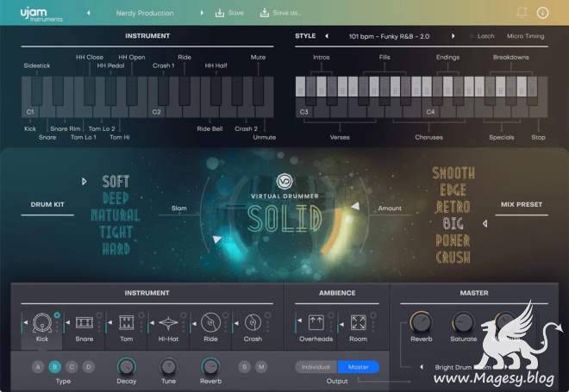Screen dimensions: 569x392
Task: Mute the instrument with M button
Action: (261, 367)
